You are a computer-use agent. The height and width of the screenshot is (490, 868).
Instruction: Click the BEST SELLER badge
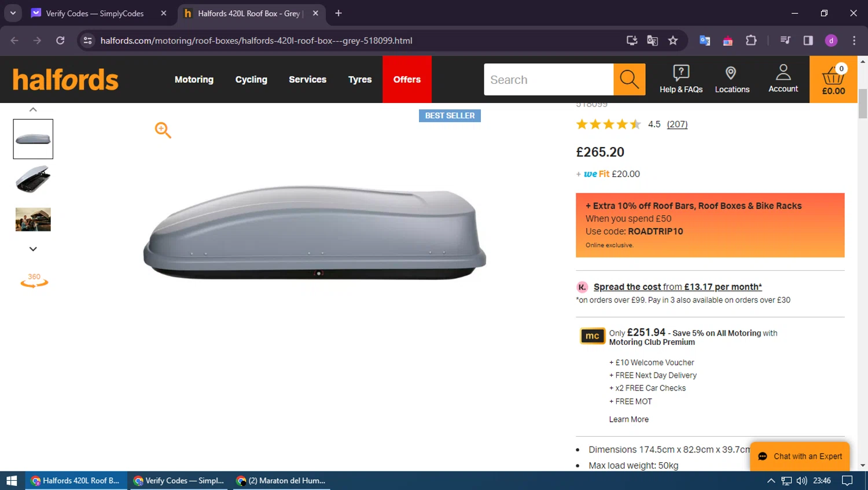click(x=450, y=116)
